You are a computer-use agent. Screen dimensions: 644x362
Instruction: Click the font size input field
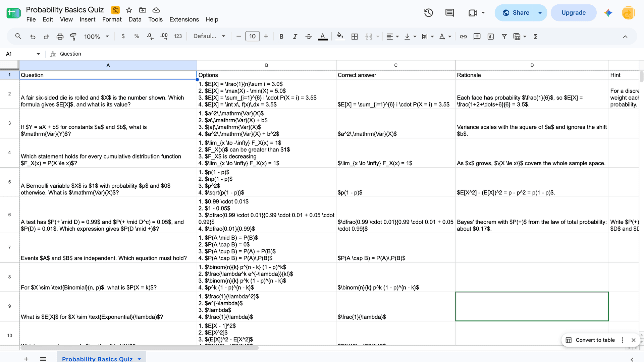253,36
